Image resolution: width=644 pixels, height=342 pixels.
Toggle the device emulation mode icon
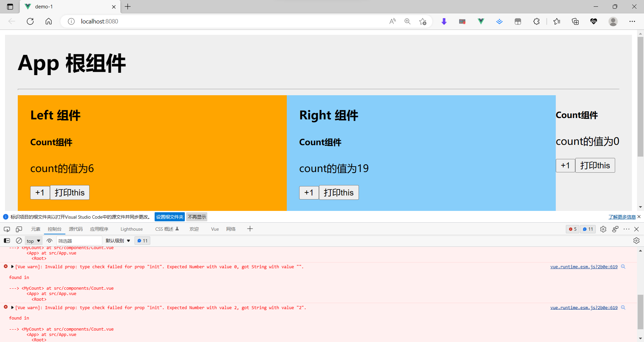tap(19, 229)
